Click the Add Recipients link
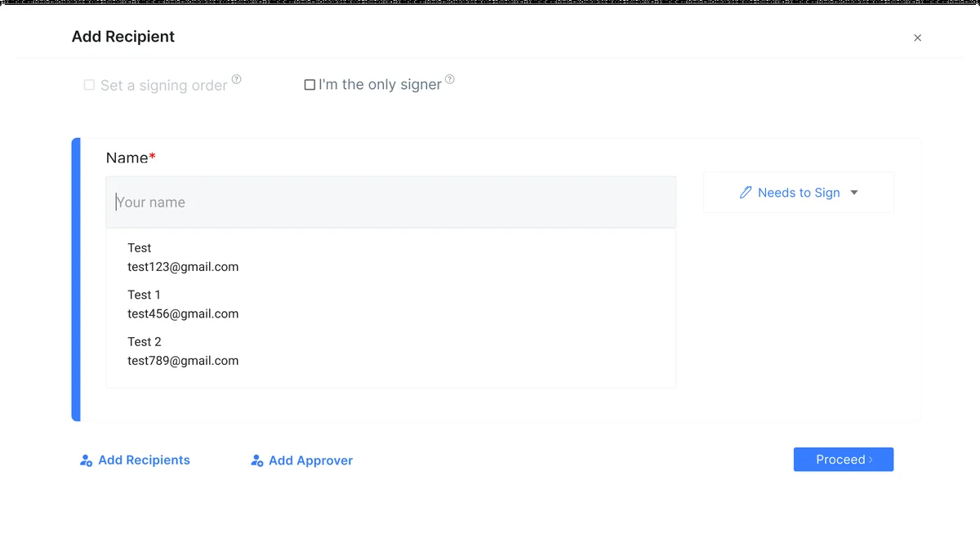The image size is (980, 551). (x=144, y=460)
